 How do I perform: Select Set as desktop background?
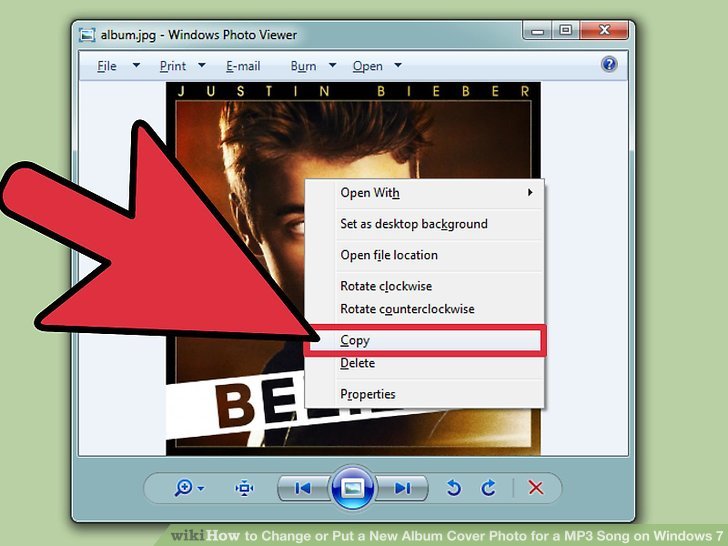[x=414, y=224]
